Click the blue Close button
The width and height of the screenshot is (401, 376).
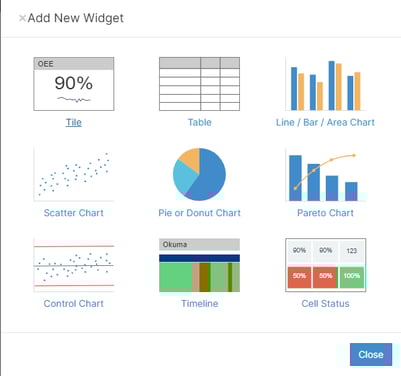(x=371, y=354)
